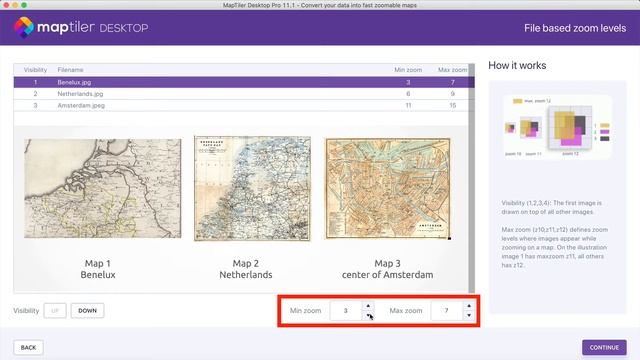Select the Benelux.jpg row
This screenshot has height=360, width=640.
(241, 82)
